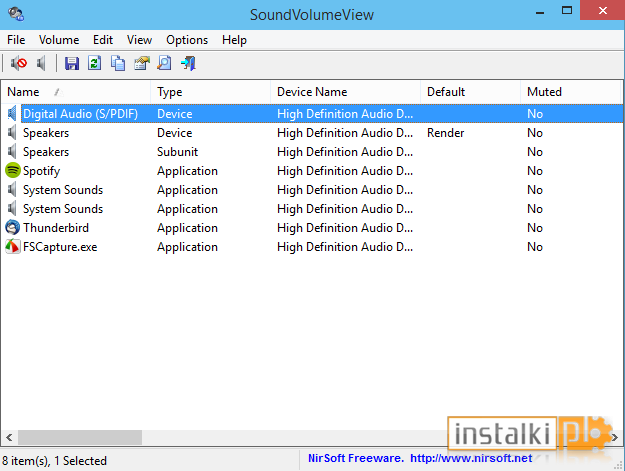Click the Unmute speaker toolbar icon

click(41, 63)
